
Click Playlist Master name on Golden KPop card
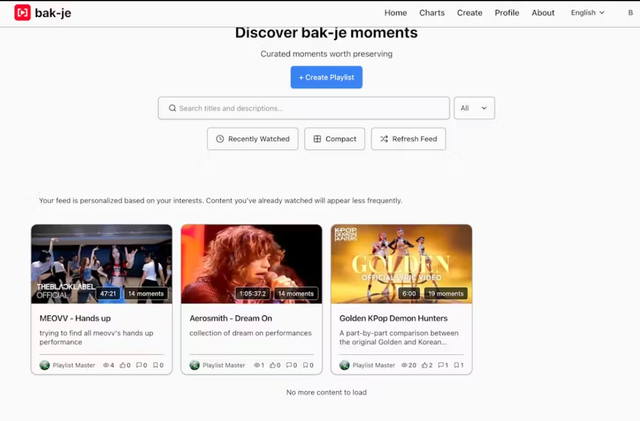tap(373, 365)
